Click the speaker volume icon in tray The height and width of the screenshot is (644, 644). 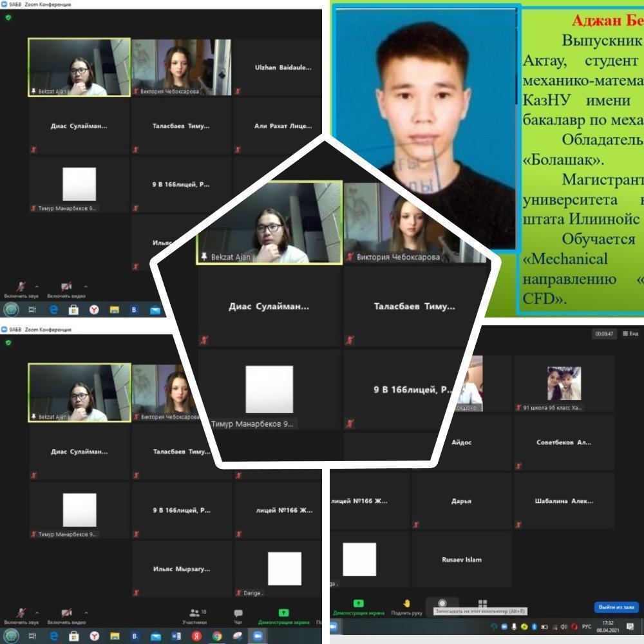click(x=564, y=627)
